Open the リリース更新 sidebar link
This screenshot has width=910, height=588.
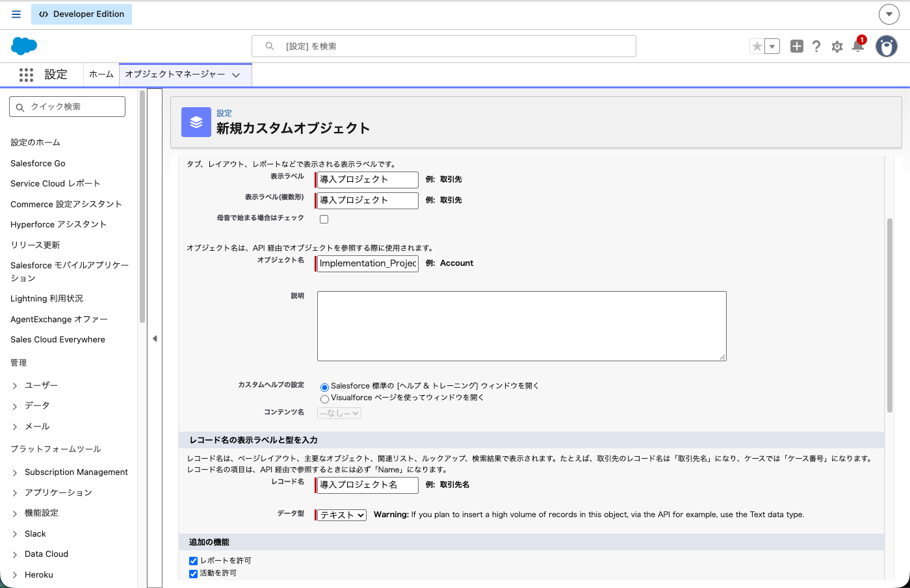(35, 245)
